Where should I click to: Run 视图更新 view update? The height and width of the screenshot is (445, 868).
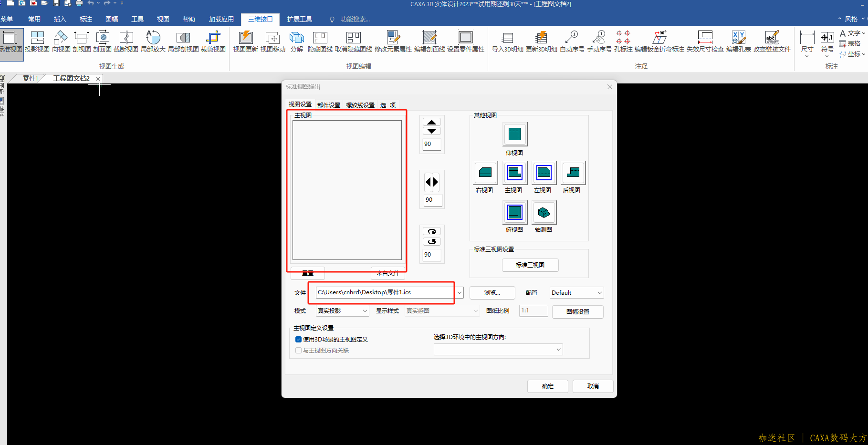point(246,42)
